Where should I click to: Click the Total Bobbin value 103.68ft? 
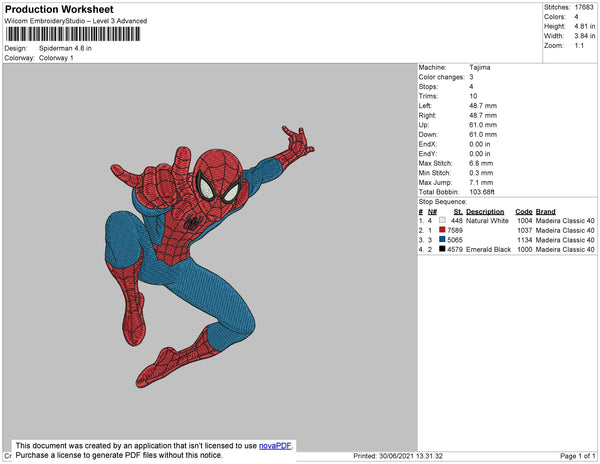click(482, 192)
